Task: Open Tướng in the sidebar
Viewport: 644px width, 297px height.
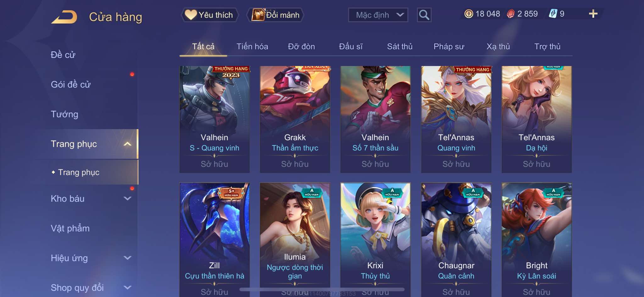Action: pos(64,114)
